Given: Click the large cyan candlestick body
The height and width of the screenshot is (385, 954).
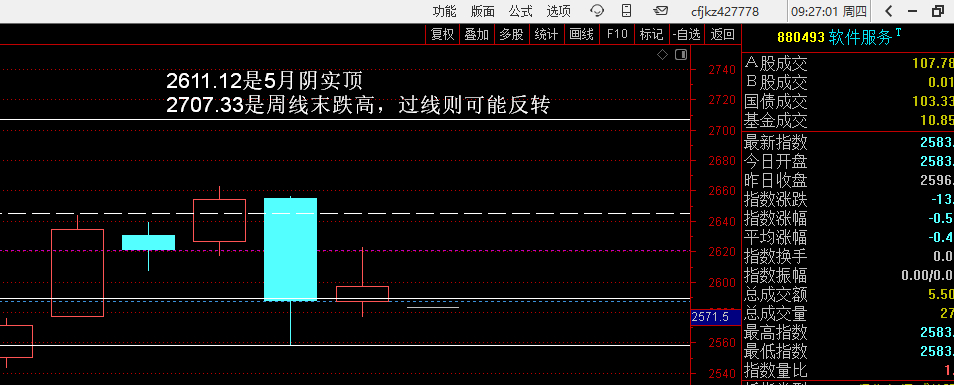Looking at the screenshot, I should click(290, 249).
